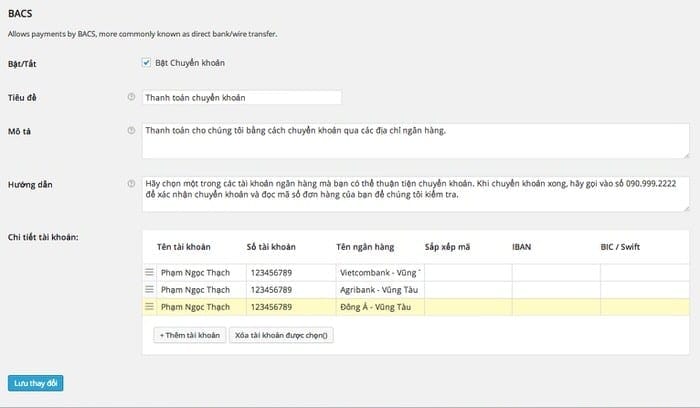Screen dimensions: 700x408
Task: Click the Đông Á - Vũng Tàu bank cell
Action: click(x=380, y=307)
